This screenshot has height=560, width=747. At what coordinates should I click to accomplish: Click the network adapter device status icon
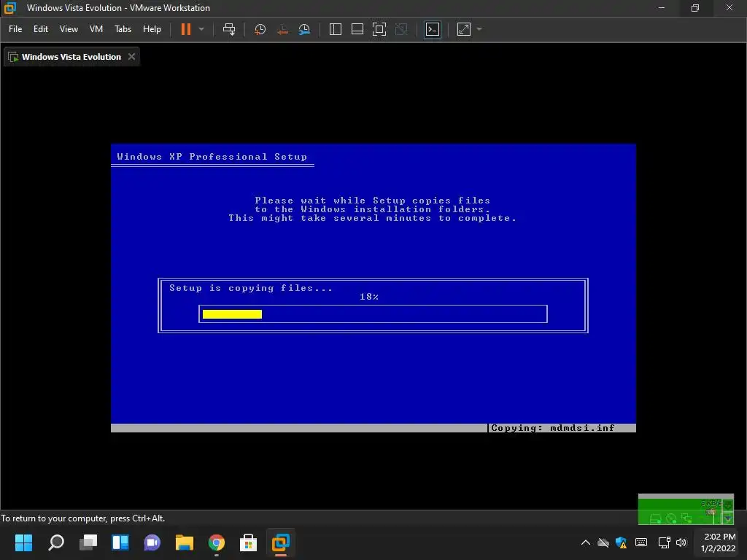click(x=686, y=518)
